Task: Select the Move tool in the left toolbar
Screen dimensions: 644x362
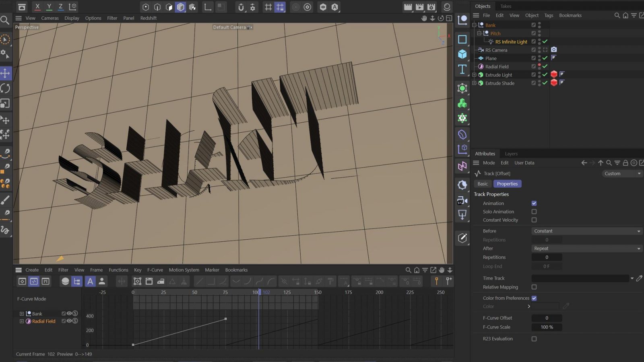Action: coord(6,73)
